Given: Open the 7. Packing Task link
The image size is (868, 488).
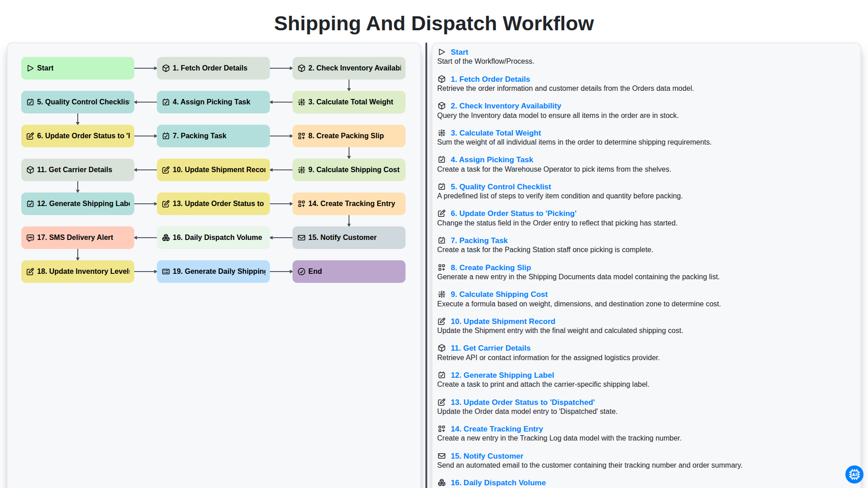Looking at the screenshot, I should tap(479, 240).
